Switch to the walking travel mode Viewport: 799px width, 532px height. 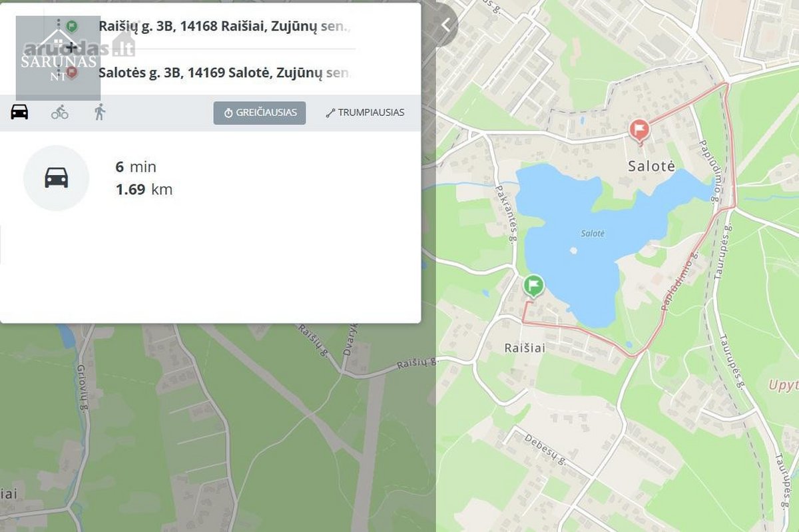(100, 112)
